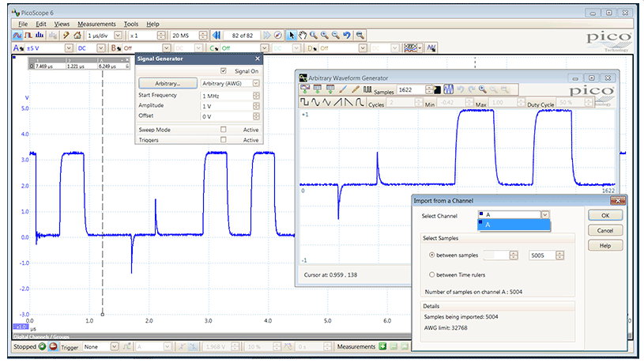Screen dimensions: 644x363
Task: Click the Signal Generator toolbar icon
Action: 431,48
